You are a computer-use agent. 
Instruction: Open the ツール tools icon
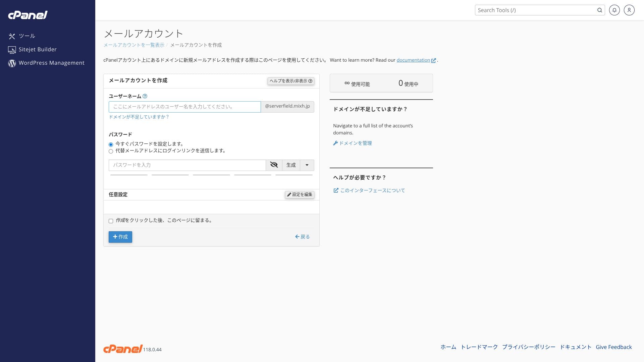12,36
